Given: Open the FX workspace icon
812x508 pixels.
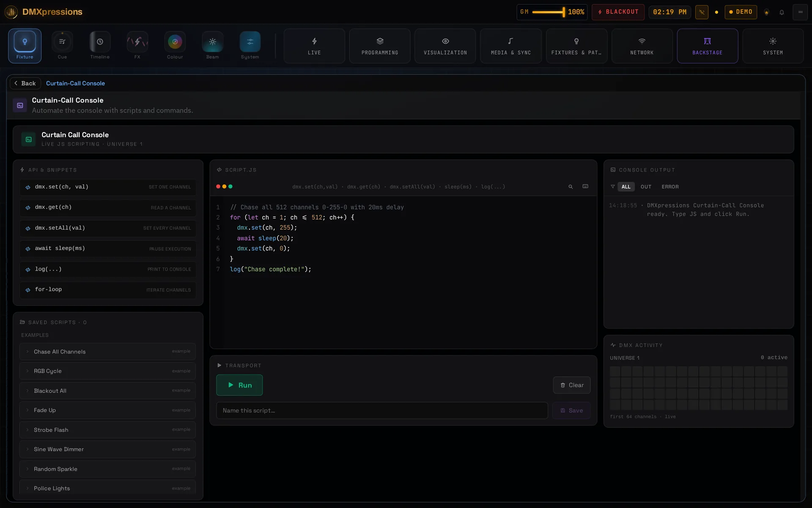Looking at the screenshot, I should [x=137, y=46].
